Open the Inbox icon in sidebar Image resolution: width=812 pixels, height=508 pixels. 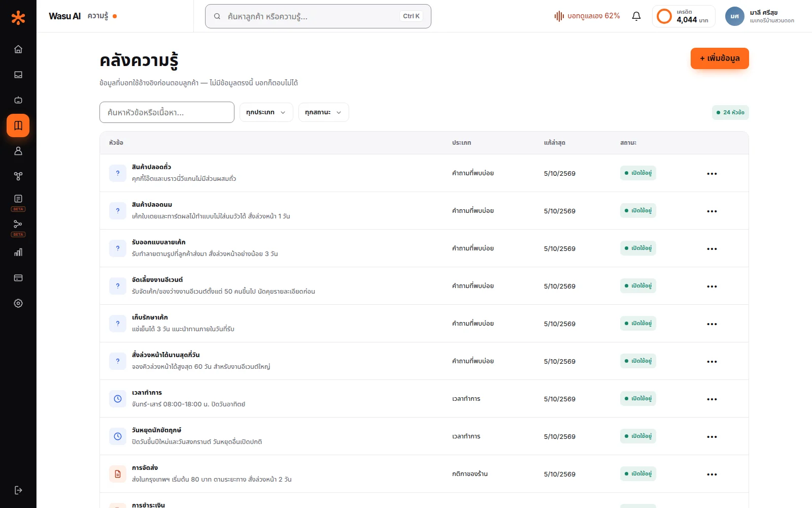coord(18,75)
